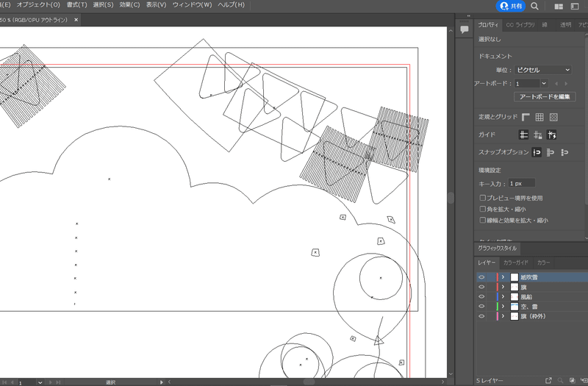Expand the 旗（枠外） layer
The height and width of the screenshot is (386, 588).
[x=503, y=316]
